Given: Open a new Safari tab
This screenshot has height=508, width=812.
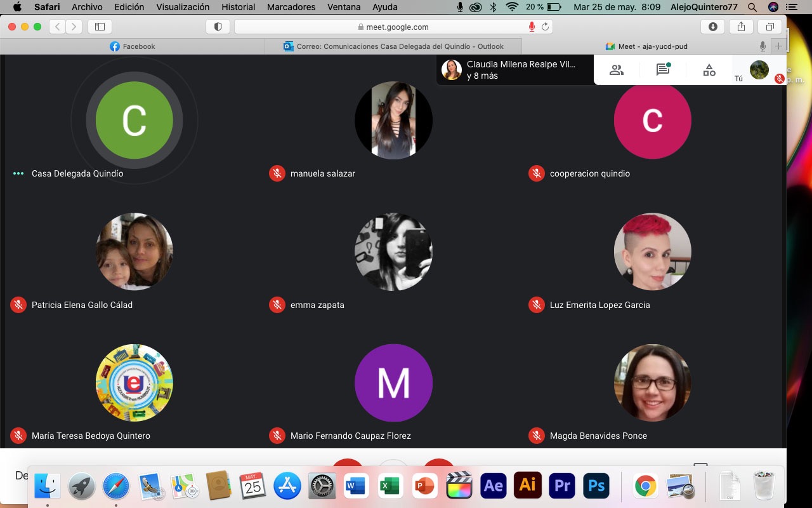Looking at the screenshot, I should click(x=778, y=46).
